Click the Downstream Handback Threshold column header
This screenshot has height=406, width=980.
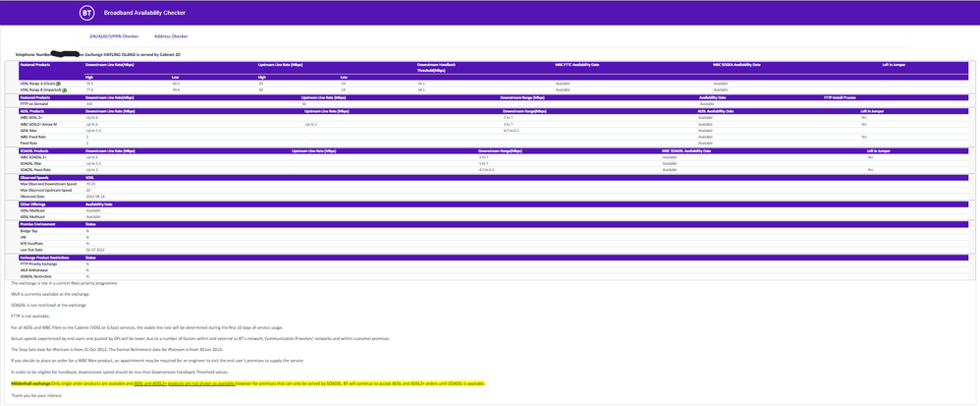(x=434, y=68)
